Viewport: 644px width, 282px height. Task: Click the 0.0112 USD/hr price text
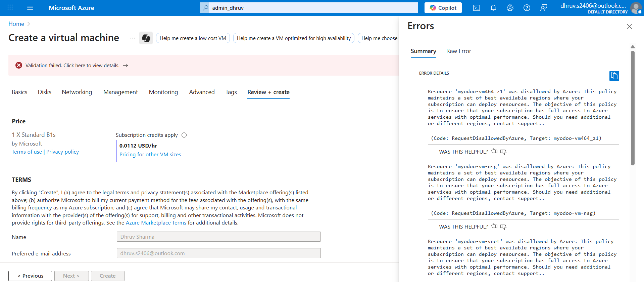tap(138, 146)
